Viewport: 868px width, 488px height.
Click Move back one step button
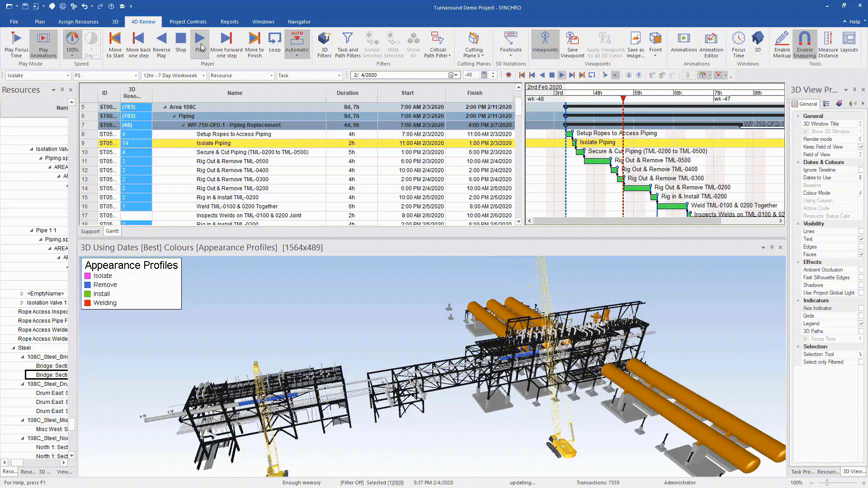pyautogui.click(x=138, y=44)
